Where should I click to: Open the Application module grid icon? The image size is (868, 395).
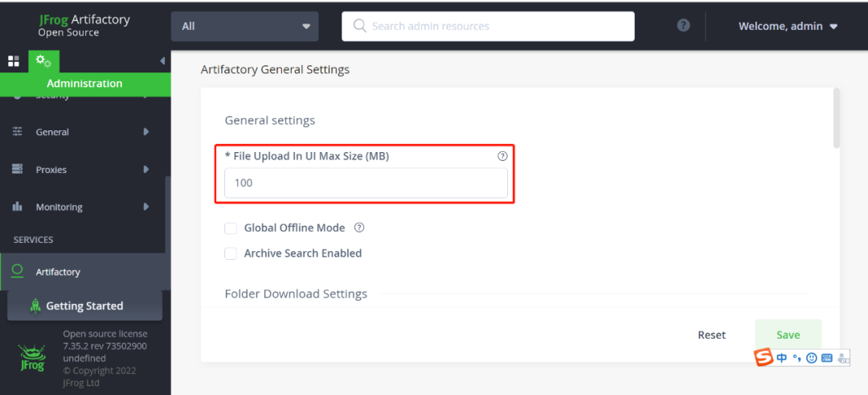[14, 61]
